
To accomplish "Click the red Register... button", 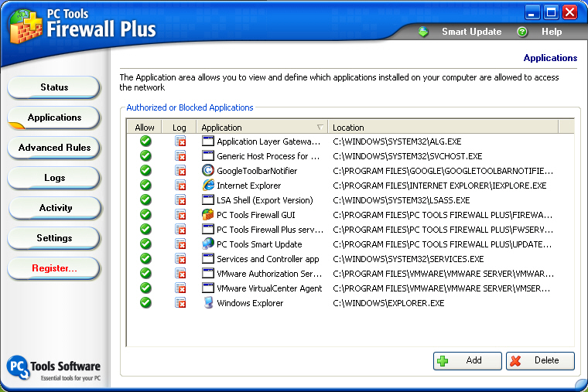I will click(54, 268).
